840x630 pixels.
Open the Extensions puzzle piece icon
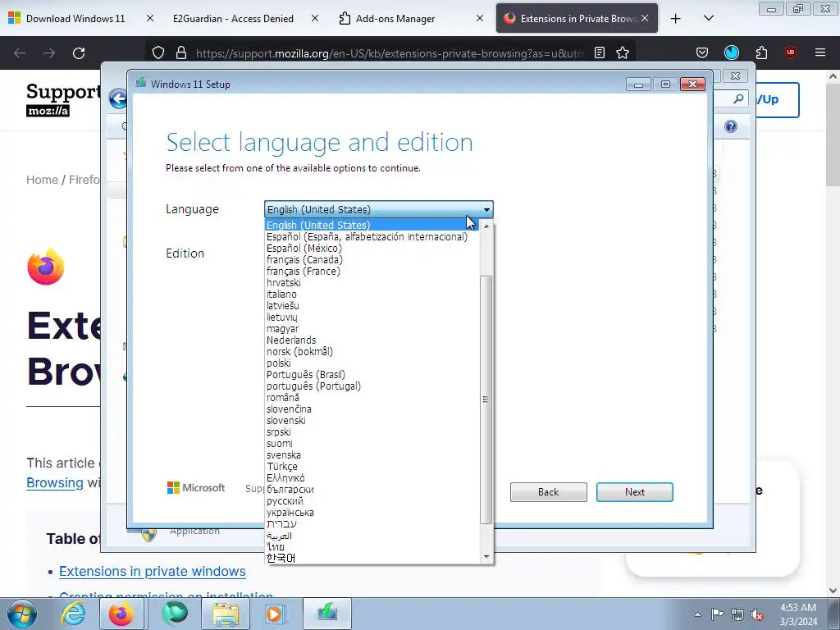761,52
